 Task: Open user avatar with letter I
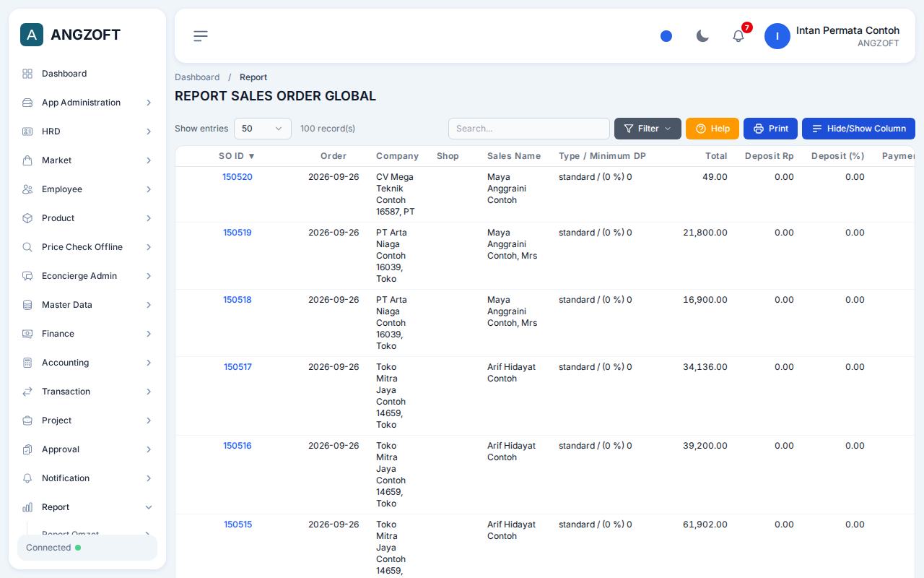point(777,36)
